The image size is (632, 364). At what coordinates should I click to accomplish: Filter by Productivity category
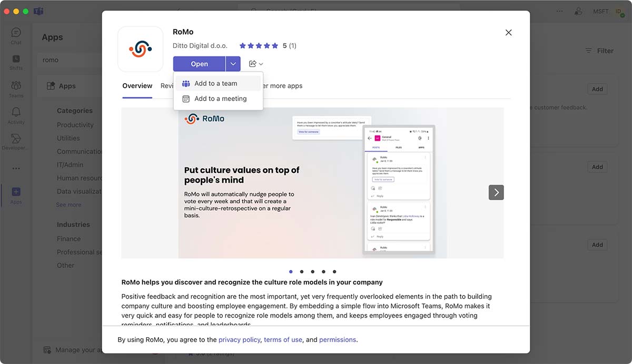point(75,125)
